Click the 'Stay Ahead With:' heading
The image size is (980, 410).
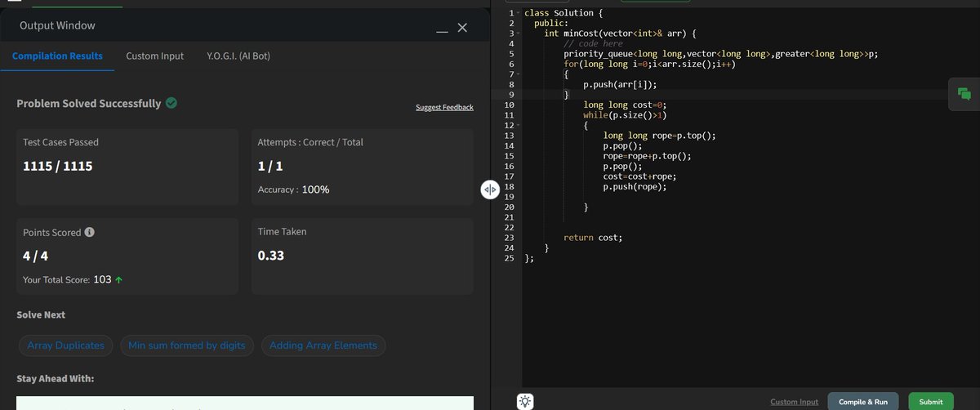tap(56, 379)
